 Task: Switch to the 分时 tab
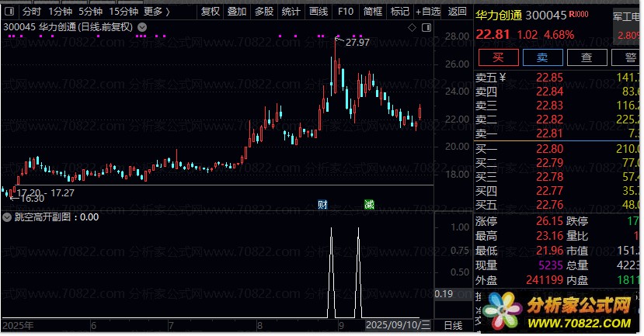(x=32, y=12)
